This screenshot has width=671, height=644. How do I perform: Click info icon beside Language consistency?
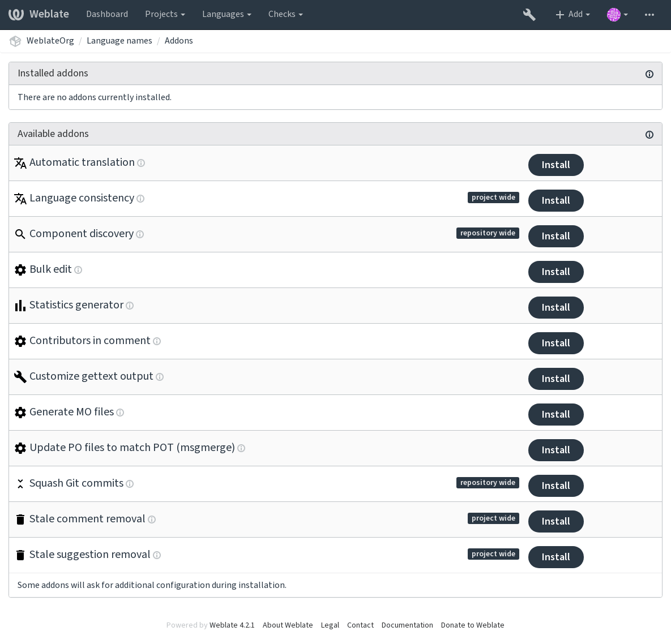click(140, 199)
